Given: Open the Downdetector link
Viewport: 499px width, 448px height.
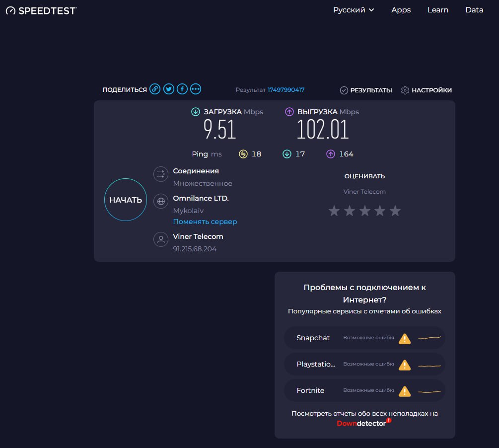Looking at the screenshot, I should point(364,423).
